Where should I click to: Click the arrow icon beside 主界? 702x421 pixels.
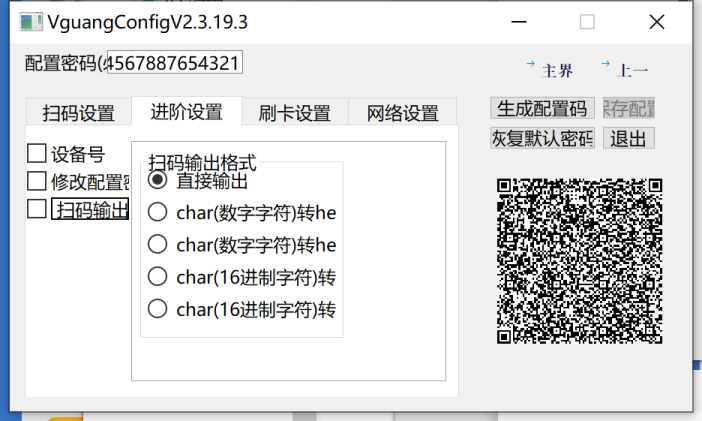(531, 64)
